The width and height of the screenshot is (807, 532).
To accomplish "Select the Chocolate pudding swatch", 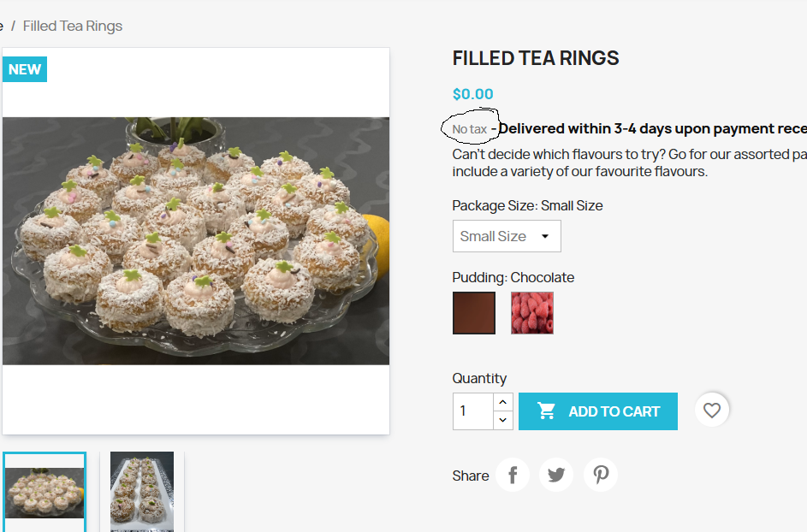I will pos(474,313).
